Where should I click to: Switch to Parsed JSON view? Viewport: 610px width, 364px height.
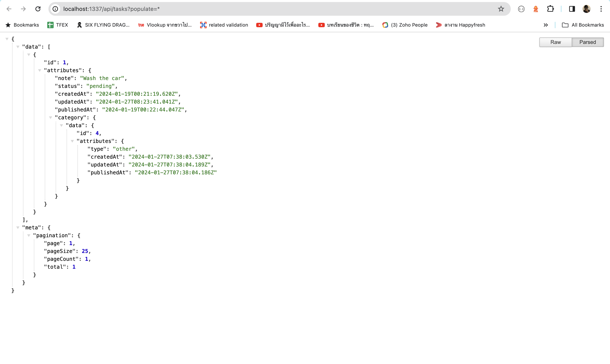[588, 42]
